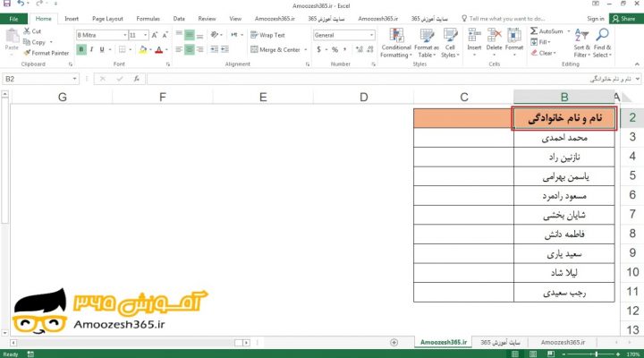Copy the selected cell

(x=35, y=42)
